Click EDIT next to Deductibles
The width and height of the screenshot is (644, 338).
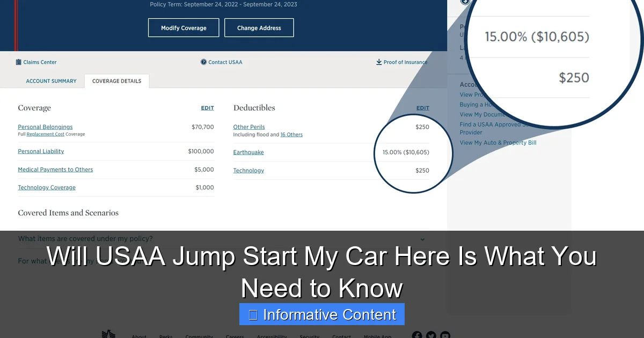(422, 107)
